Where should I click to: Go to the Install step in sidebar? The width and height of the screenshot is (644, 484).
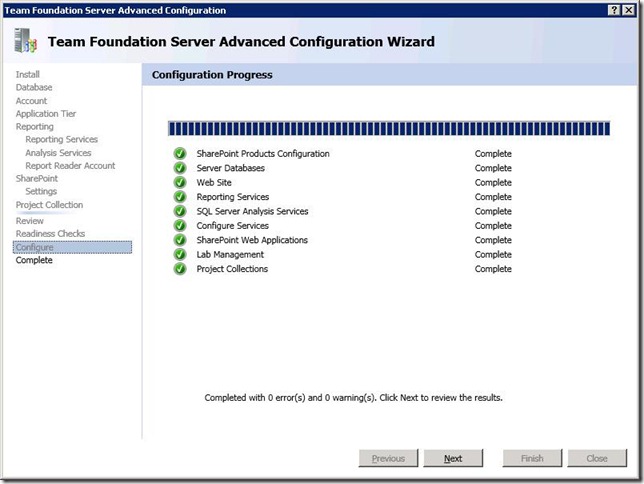(28, 74)
